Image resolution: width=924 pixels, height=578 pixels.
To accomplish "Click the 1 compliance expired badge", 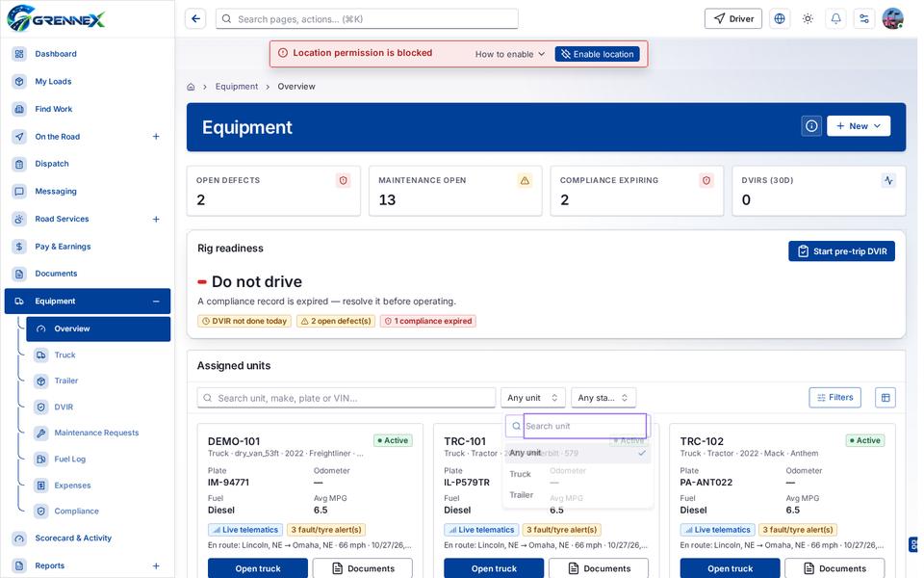I will tap(427, 322).
